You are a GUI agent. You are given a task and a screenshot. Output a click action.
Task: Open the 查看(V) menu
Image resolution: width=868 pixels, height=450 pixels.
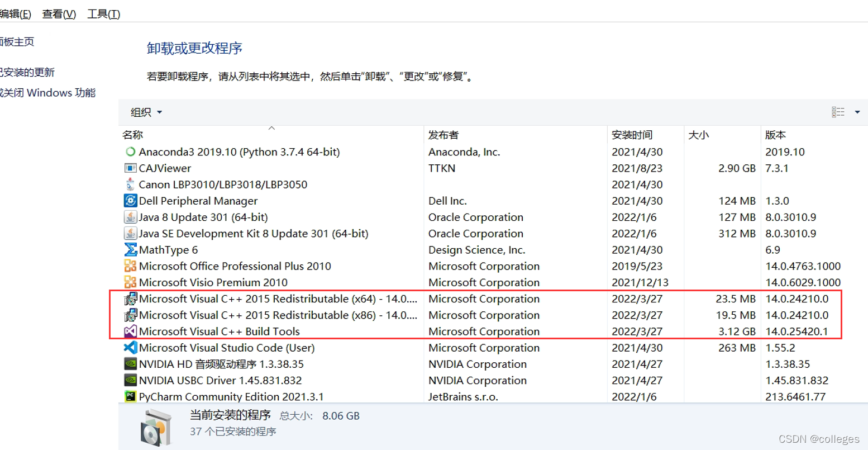(x=59, y=14)
